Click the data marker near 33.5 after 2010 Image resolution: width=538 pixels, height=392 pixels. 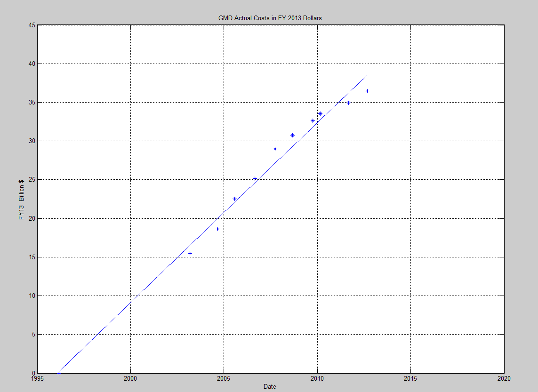pyautogui.click(x=320, y=113)
